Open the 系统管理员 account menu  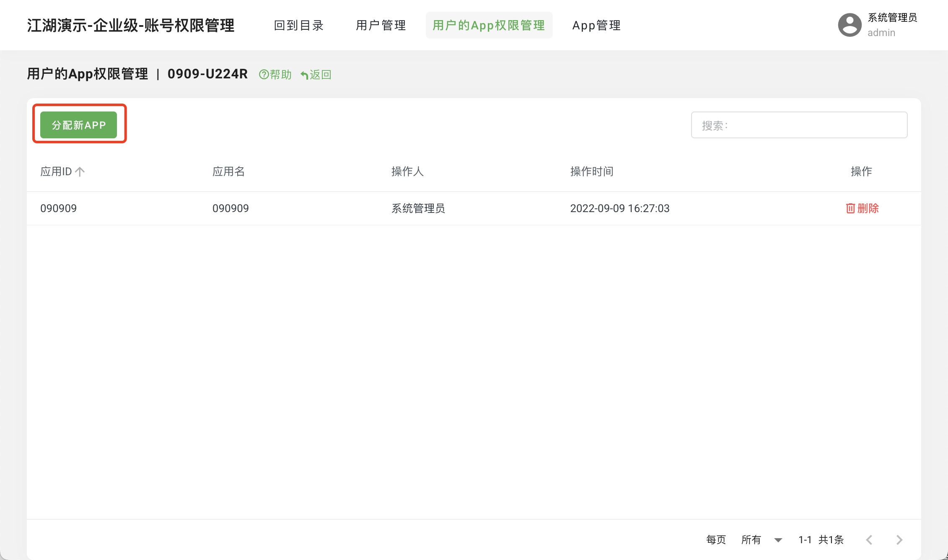(x=892, y=18)
